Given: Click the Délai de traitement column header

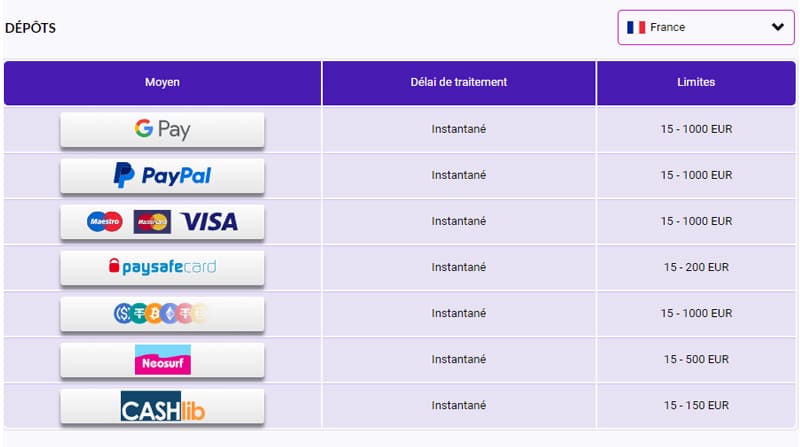Looking at the screenshot, I should 459,83.
